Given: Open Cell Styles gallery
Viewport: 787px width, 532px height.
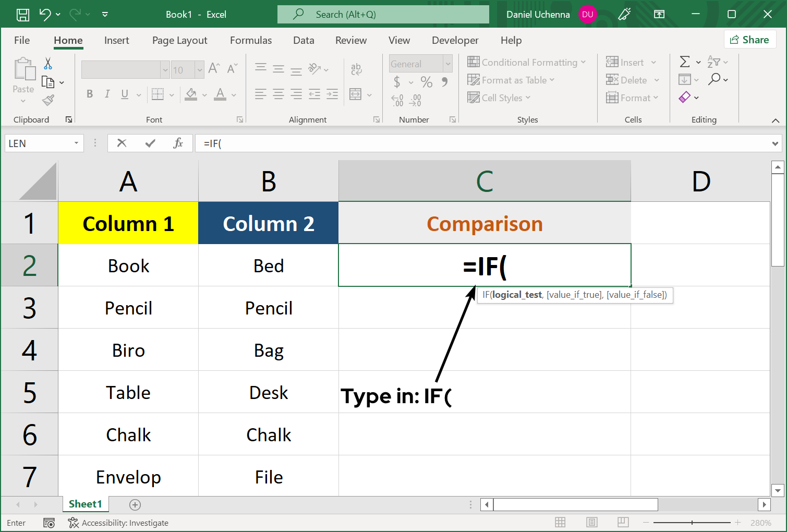Looking at the screenshot, I should [499, 98].
